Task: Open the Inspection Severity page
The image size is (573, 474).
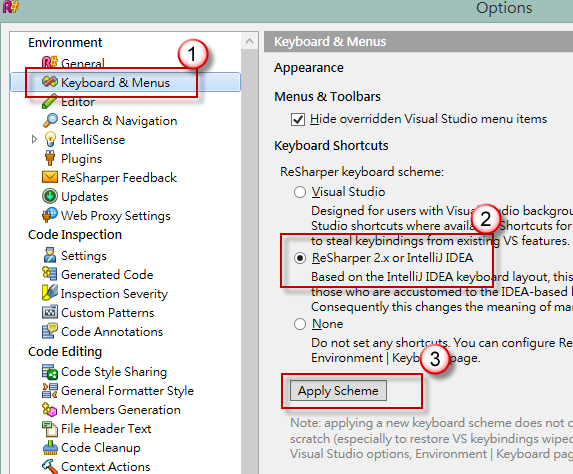Action: tap(114, 293)
